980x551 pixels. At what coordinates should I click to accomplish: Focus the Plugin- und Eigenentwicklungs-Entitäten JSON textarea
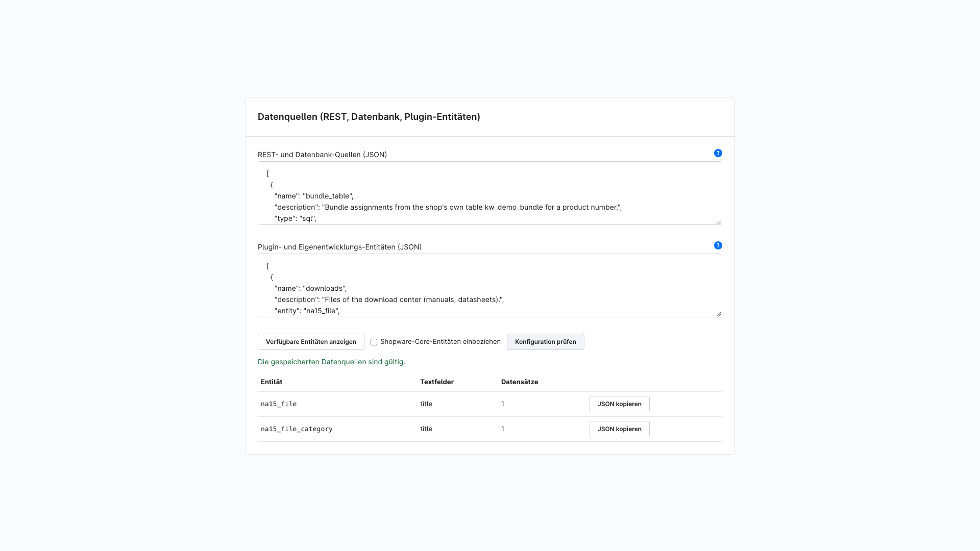(490, 286)
